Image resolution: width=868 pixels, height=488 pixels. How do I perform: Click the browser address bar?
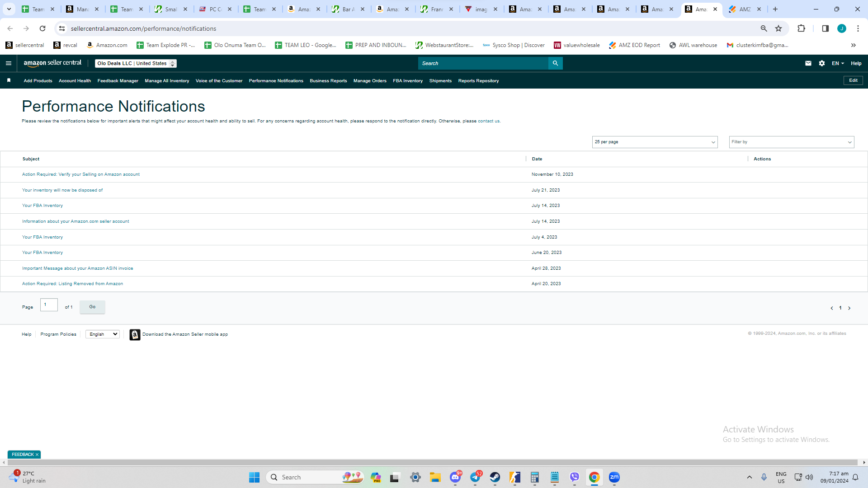(407, 28)
